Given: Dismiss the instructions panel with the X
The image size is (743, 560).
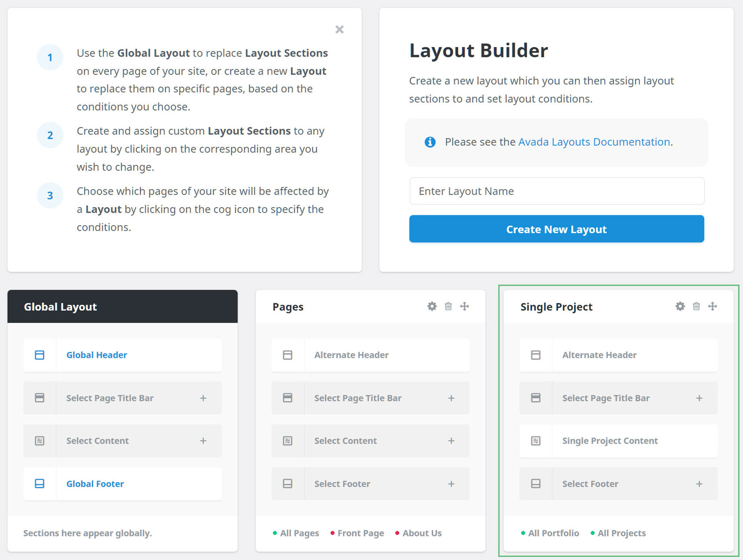Looking at the screenshot, I should point(339,29).
